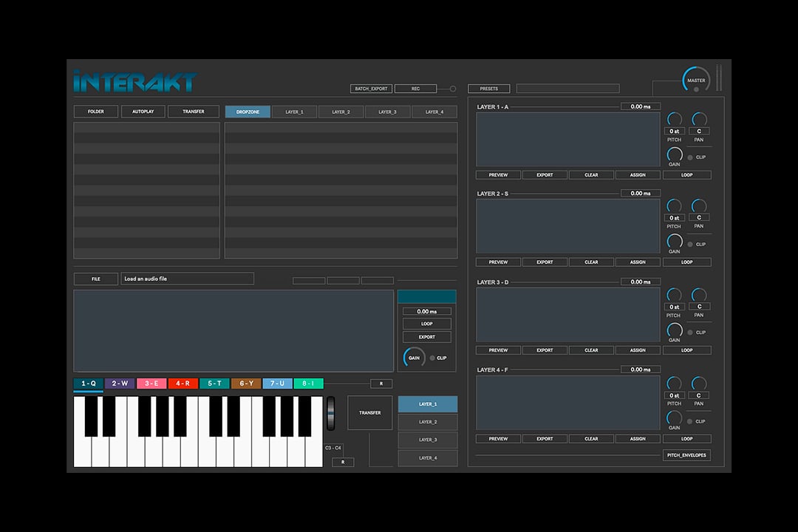Enable the AUTOPLAY button

tap(143, 112)
